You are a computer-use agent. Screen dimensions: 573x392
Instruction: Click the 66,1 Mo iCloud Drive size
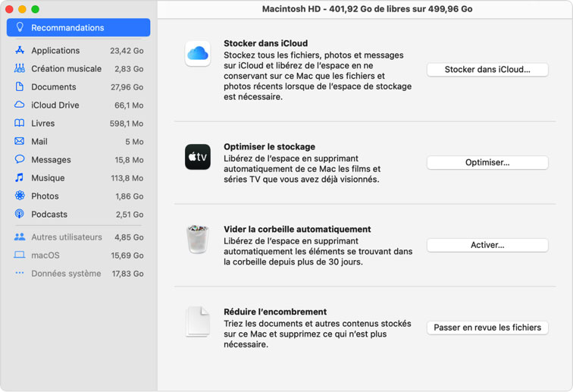(x=129, y=105)
